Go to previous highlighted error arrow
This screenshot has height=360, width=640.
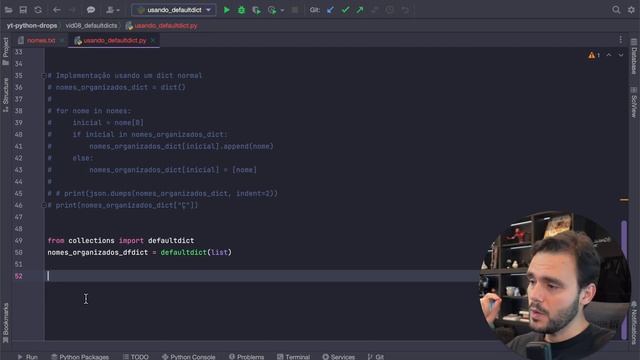coord(609,55)
